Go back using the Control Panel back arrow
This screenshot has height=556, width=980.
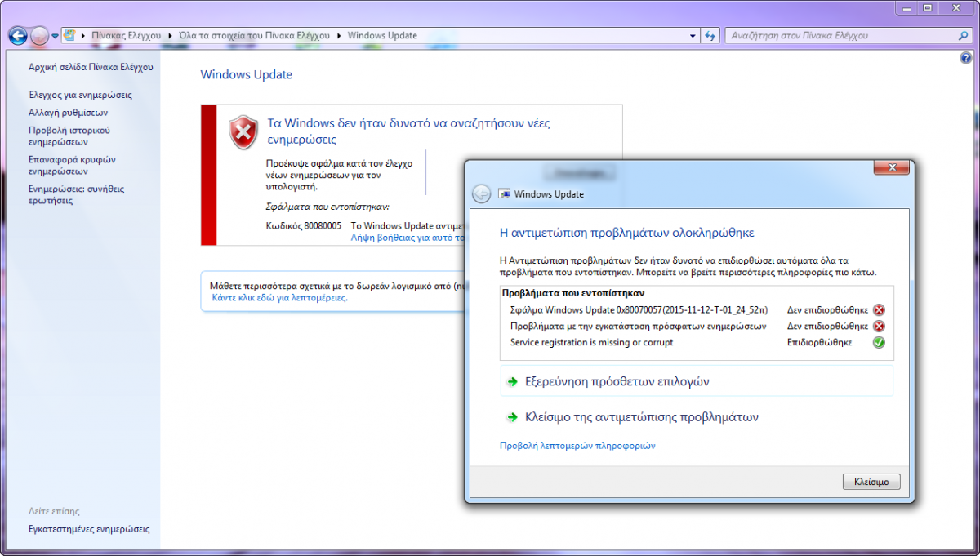click(x=18, y=36)
